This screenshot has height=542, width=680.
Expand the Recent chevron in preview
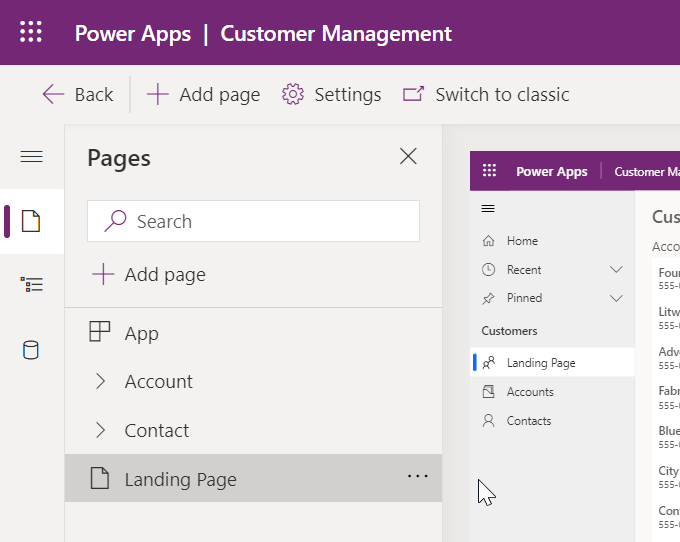point(616,270)
